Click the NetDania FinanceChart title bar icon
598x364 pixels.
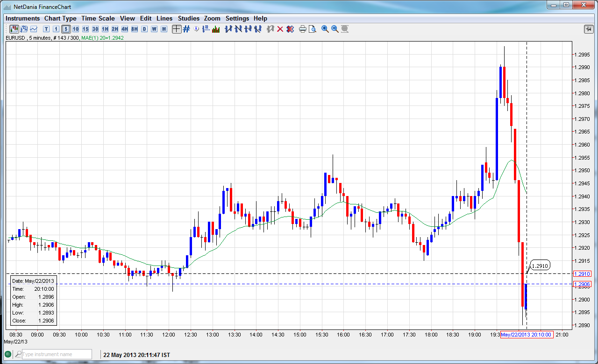point(7,7)
